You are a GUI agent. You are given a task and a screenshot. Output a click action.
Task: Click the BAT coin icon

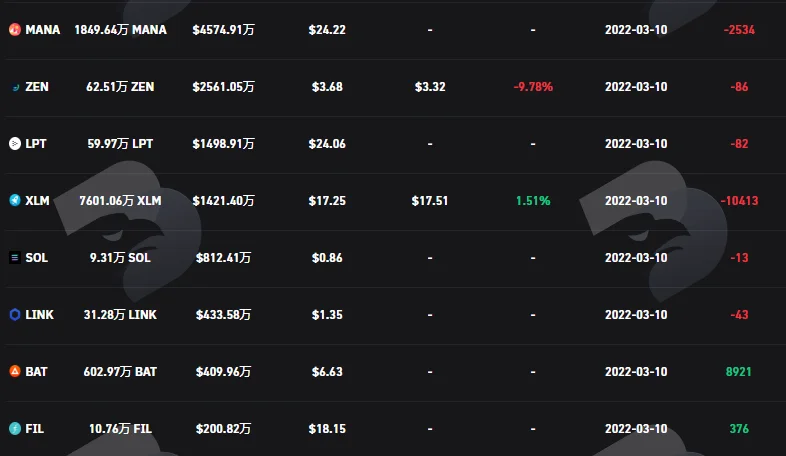pyautogui.click(x=15, y=371)
